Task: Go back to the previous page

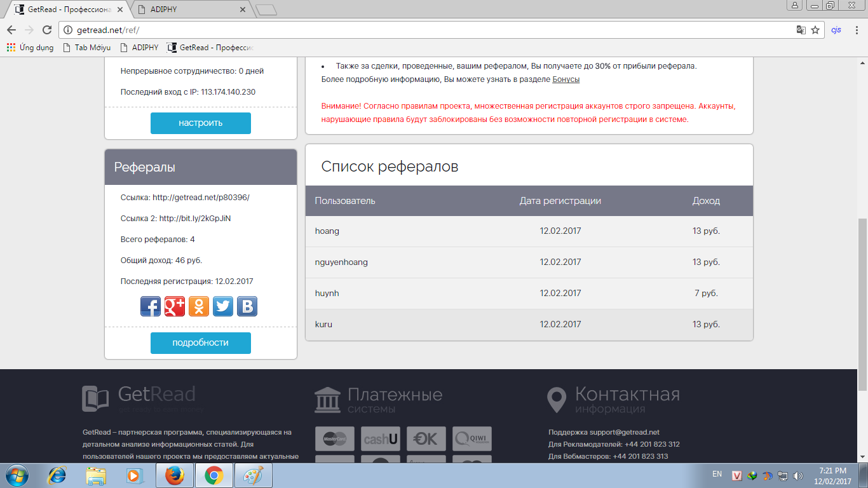Action: coord(11,30)
